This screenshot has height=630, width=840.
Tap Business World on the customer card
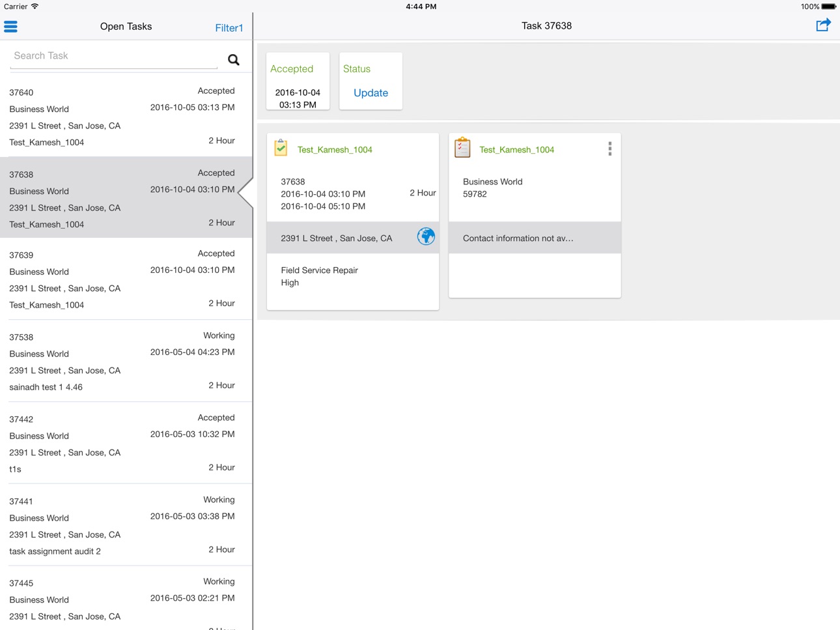[492, 182]
